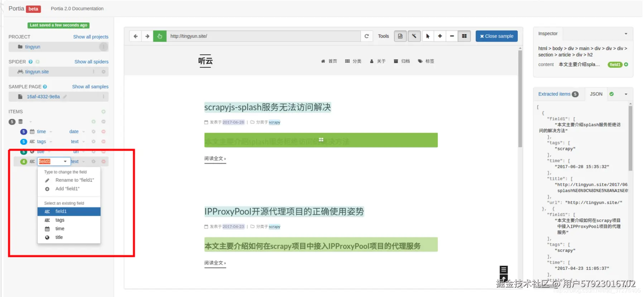
Task: Delete the time field annotation
Action: (x=104, y=132)
